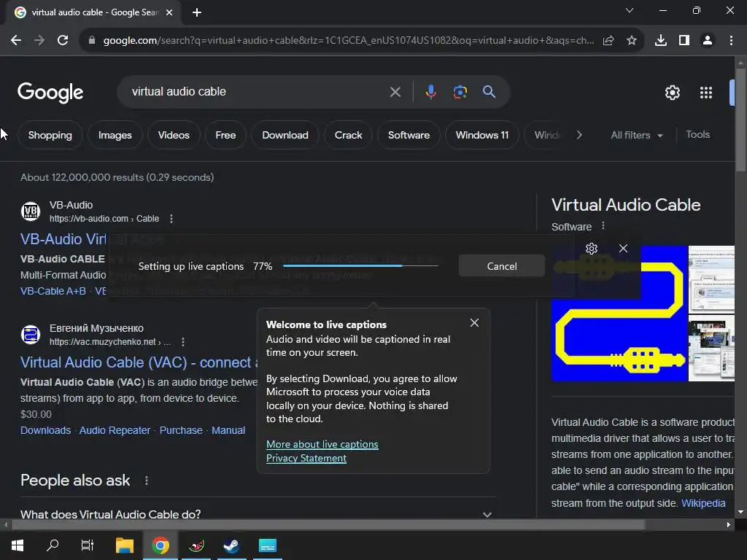Open the Manual sitelink
This screenshot has width=747, height=560.
(x=228, y=430)
